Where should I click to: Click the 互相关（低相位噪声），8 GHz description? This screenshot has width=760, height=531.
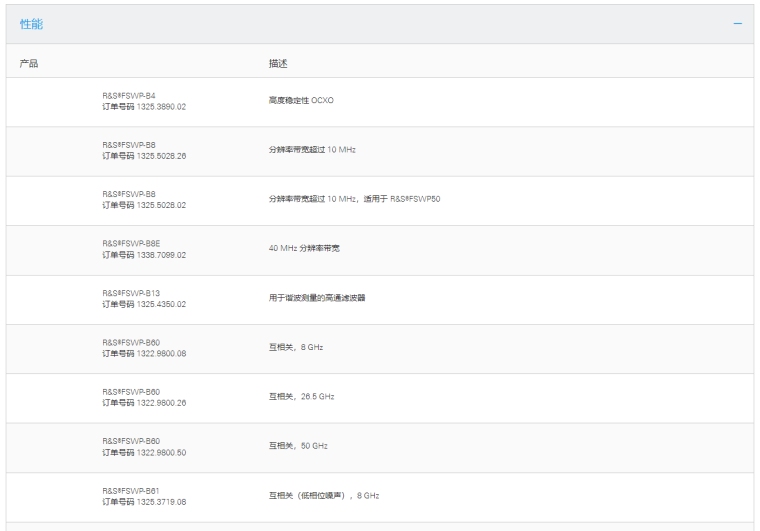click(324, 496)
